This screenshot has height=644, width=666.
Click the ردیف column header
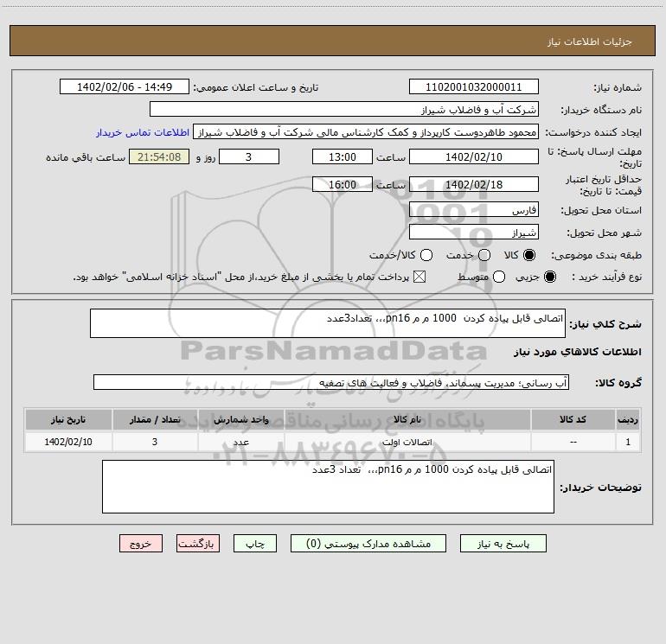coord(628,419)
